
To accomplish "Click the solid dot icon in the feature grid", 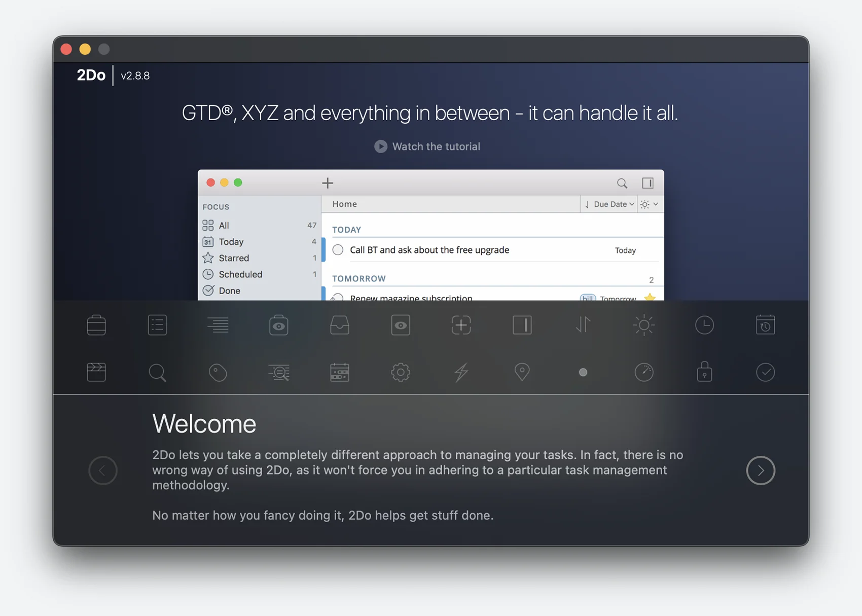I will (x=583, y=372).
